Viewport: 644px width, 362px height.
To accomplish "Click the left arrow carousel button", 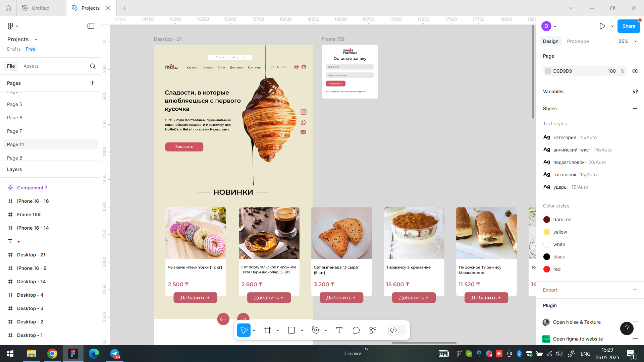I will coord(223,319).
